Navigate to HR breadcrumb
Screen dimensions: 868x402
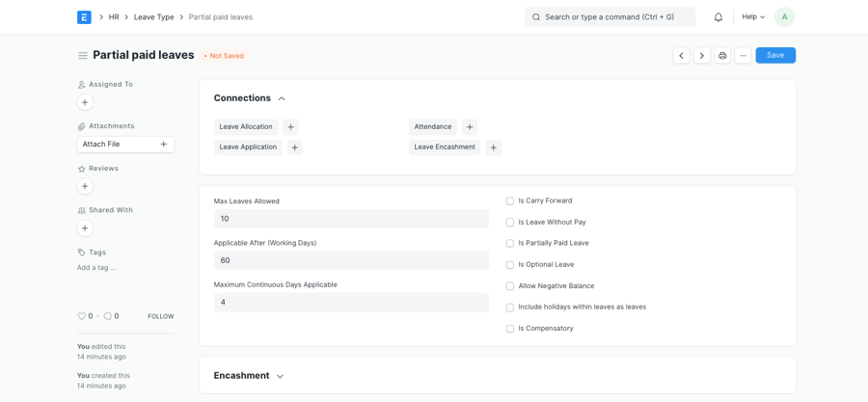tap(114, 17)
